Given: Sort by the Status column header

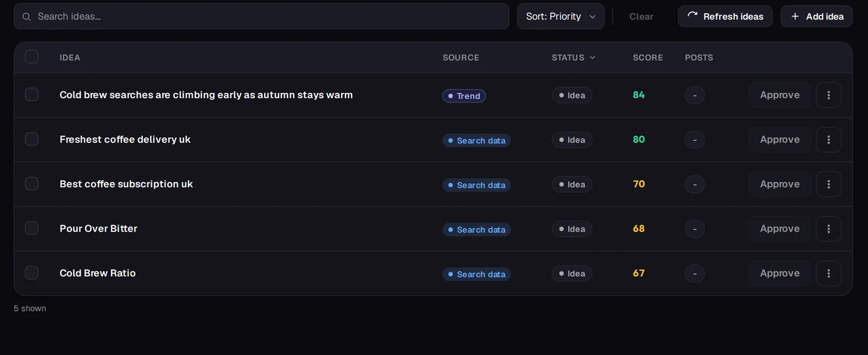Looking at the screenshot, I should pyautogui.click(x=573, y=58).
